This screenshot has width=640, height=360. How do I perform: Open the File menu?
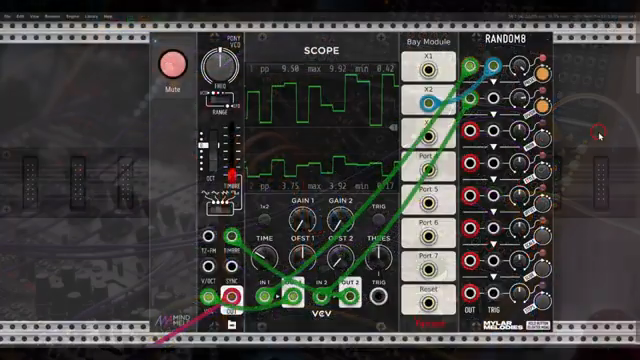tap(7, 17)
